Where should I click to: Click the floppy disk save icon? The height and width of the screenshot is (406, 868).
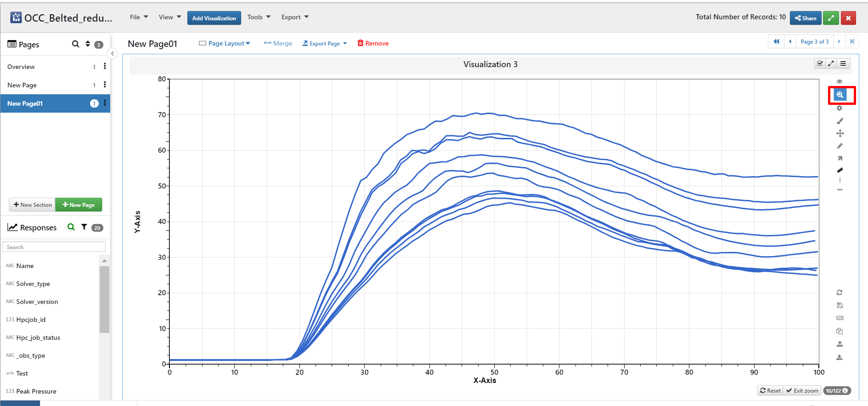point(840,305)
